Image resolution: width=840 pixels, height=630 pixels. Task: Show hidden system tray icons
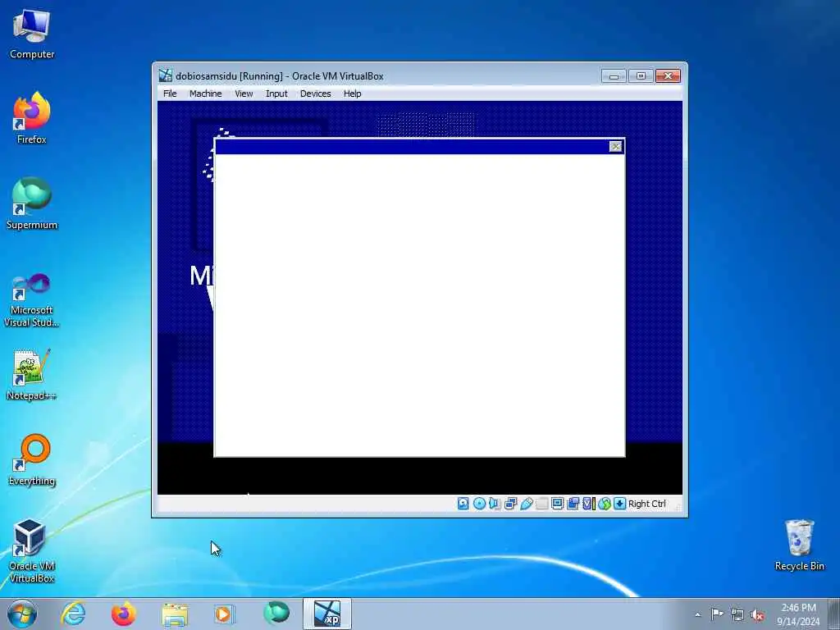[x=697, y=614]
